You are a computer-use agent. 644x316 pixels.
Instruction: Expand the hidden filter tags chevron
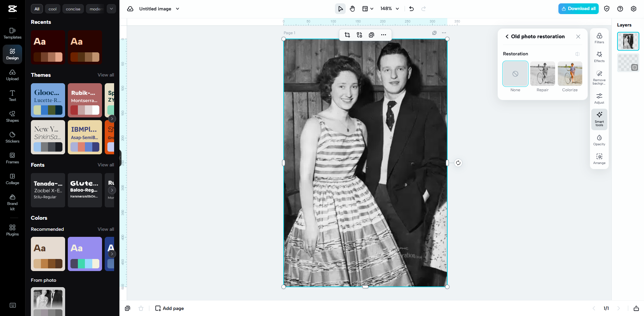pos(111,9)
